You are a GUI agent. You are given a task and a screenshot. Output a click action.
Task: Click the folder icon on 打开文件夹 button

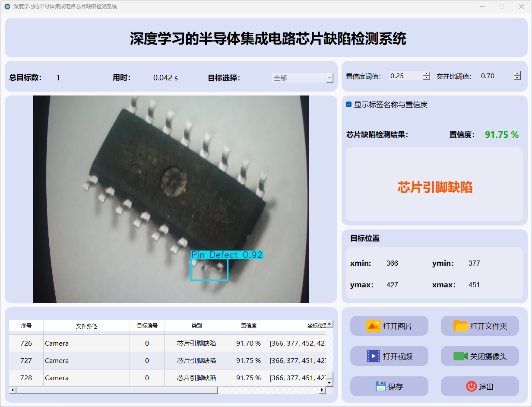point(461,326)
